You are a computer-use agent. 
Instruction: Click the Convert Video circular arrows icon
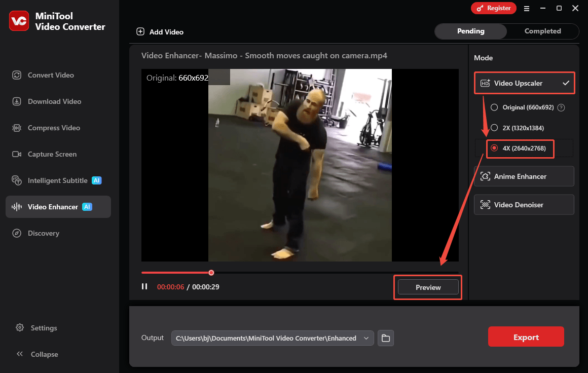pyautogui.click(x=17, y=75)
